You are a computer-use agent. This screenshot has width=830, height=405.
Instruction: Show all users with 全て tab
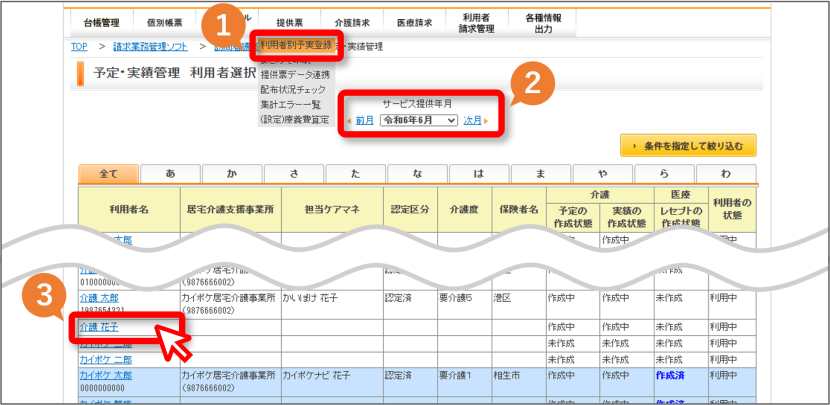tap(109, 174)
